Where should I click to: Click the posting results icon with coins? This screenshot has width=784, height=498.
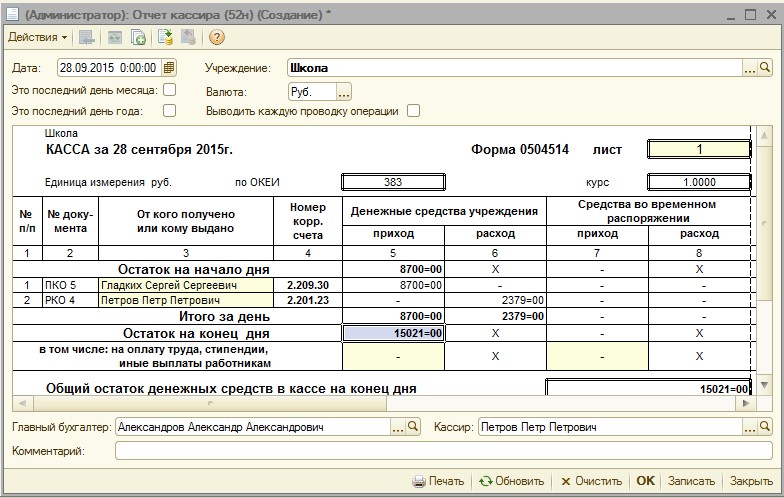coord(166,37)
